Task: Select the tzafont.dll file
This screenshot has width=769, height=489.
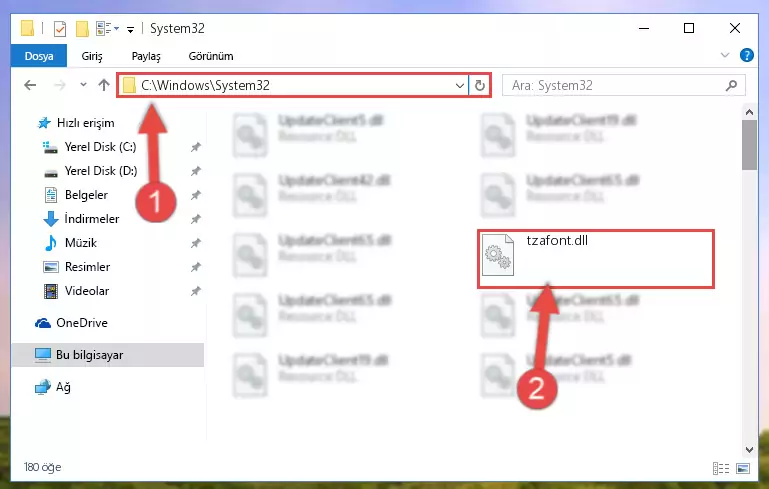Action: coord(595,258)
